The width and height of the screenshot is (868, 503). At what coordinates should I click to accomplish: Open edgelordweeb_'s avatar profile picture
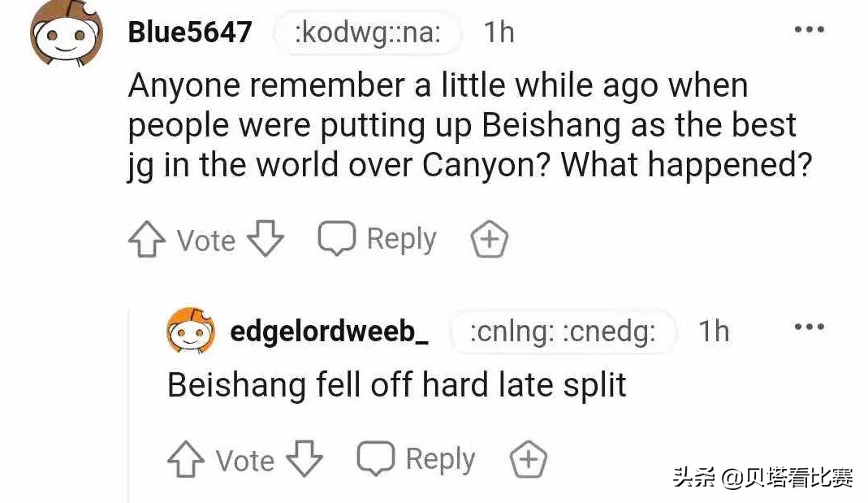coord(191,331)
